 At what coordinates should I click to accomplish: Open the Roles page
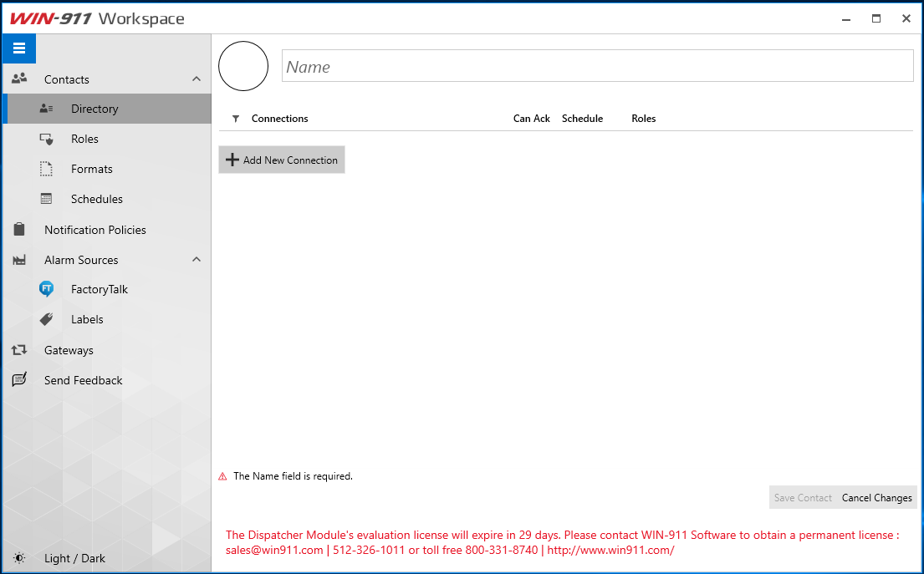coord(107,139)
